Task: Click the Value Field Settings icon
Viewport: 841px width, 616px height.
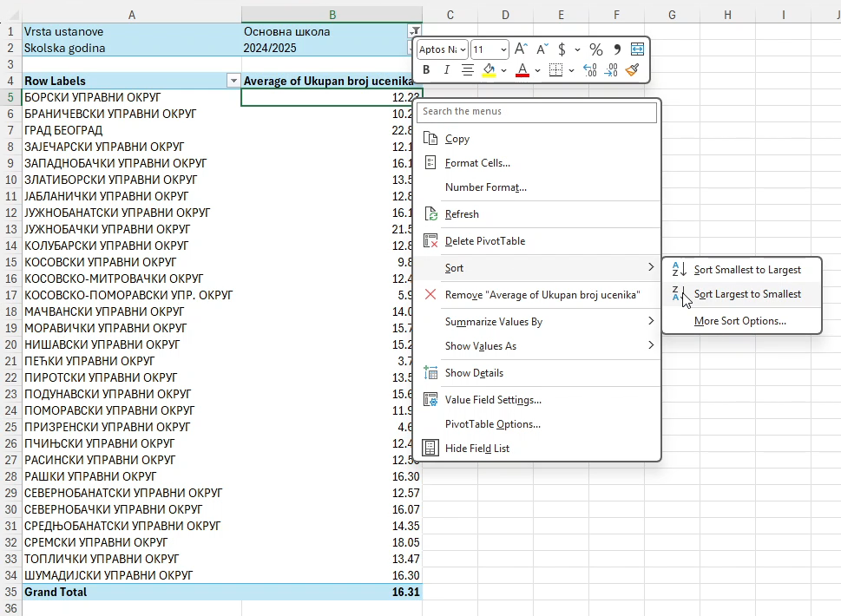Action: pyautogui.click(x=430, y=399)
